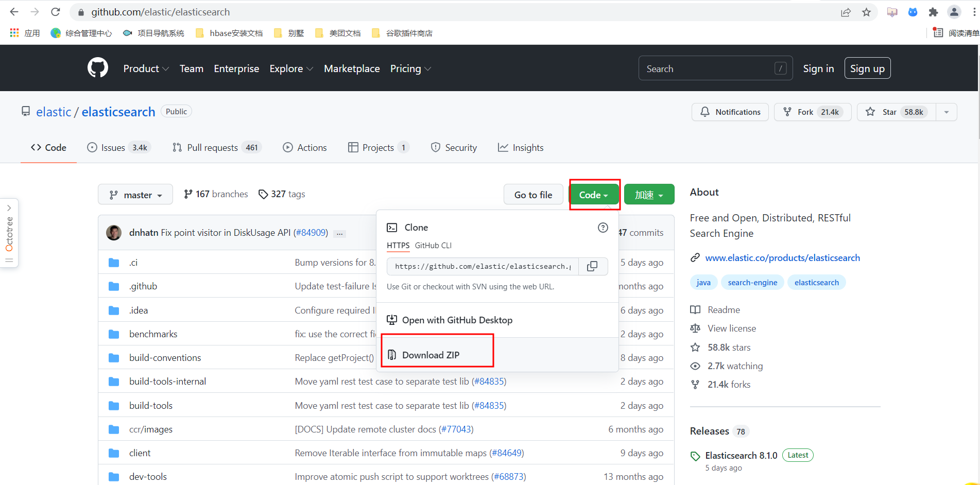Screen dimensions: 980x485
Task: Expand the Explore menu
Action: 291,68
